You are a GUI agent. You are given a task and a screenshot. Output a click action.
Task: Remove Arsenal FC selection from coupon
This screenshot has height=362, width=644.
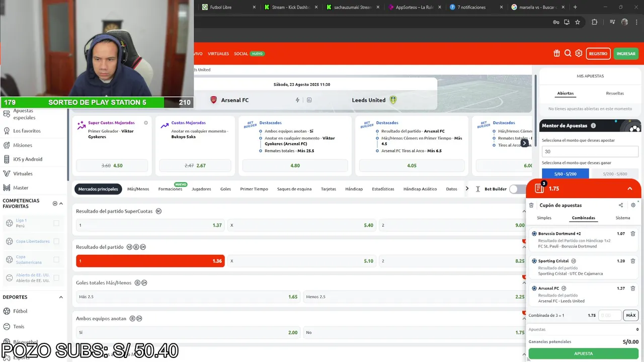pyautogui.click(x=633, y=289)
